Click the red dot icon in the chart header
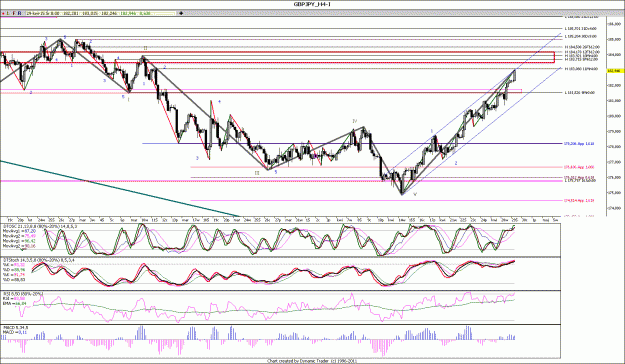625x364 pixels. click(x=3, y=13)
